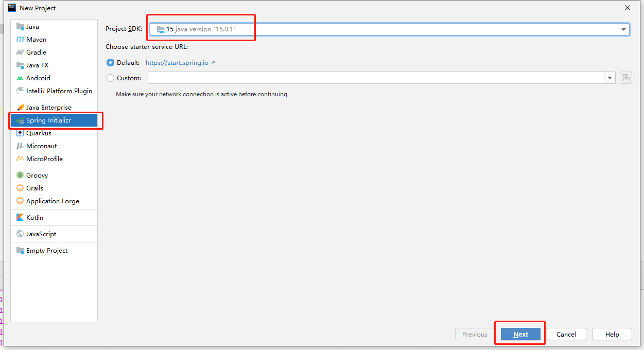Click the icon button beside custom URL

626,78
